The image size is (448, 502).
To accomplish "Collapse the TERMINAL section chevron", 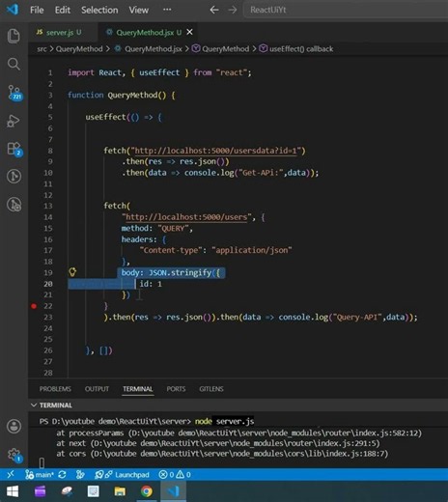I will [34, 404].
